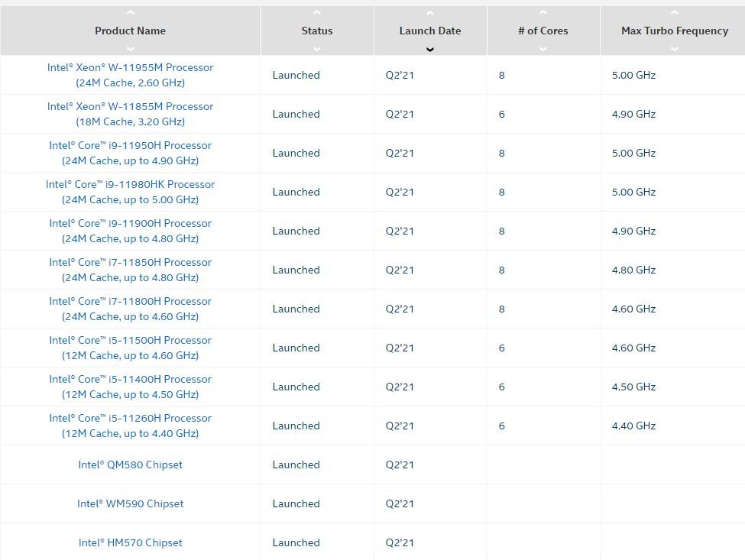Select Q2'21 date of i5-11400H row
The width and height of the screenshot is (745, 560).
400,387
